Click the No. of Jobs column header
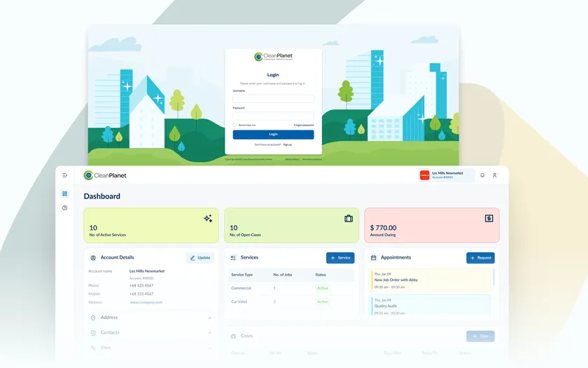The image size is (588, 368). coord(283,275)
